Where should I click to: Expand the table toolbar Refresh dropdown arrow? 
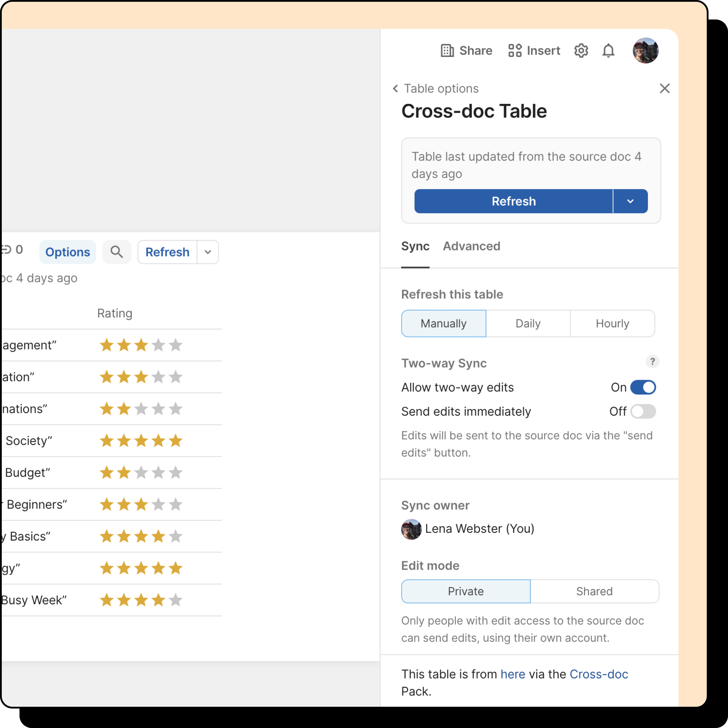coord(208,252)
